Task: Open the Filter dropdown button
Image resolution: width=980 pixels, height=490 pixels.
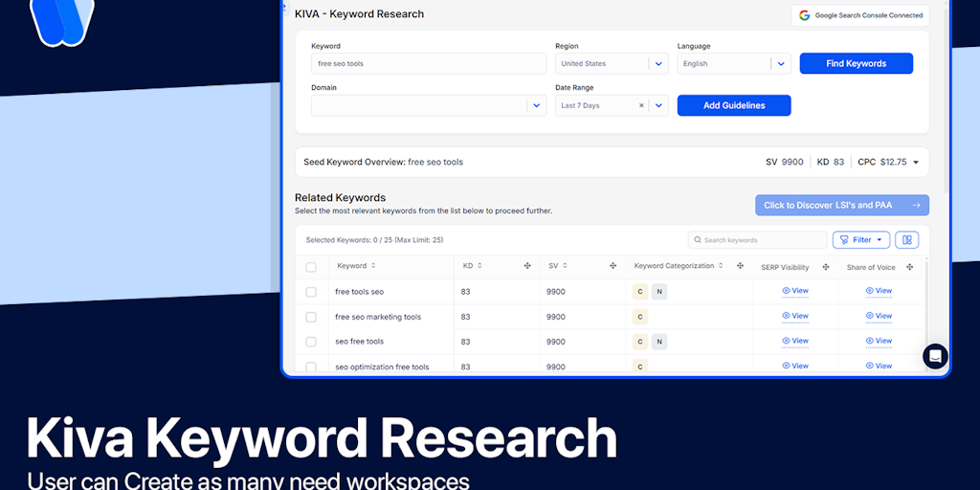Action: coord(860,240)
